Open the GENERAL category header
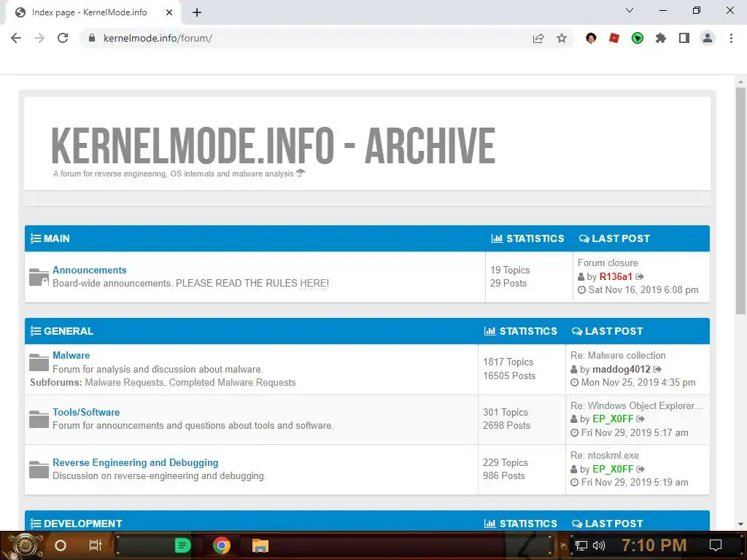The image size is (747, 560). (x=68, y=331)
